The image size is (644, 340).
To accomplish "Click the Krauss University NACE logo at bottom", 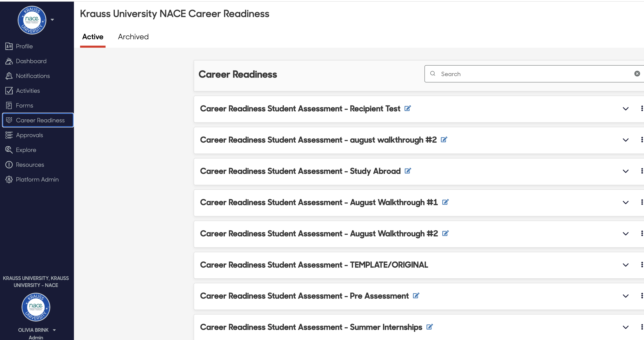I will [x=36, y=307].
